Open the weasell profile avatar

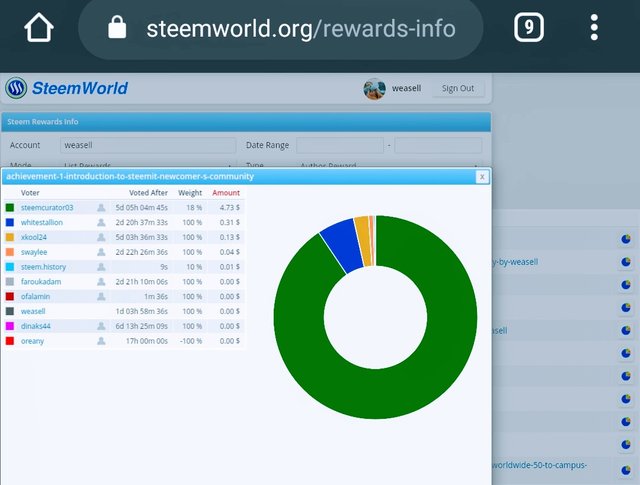pyautogui.click(x=374, y=89)
